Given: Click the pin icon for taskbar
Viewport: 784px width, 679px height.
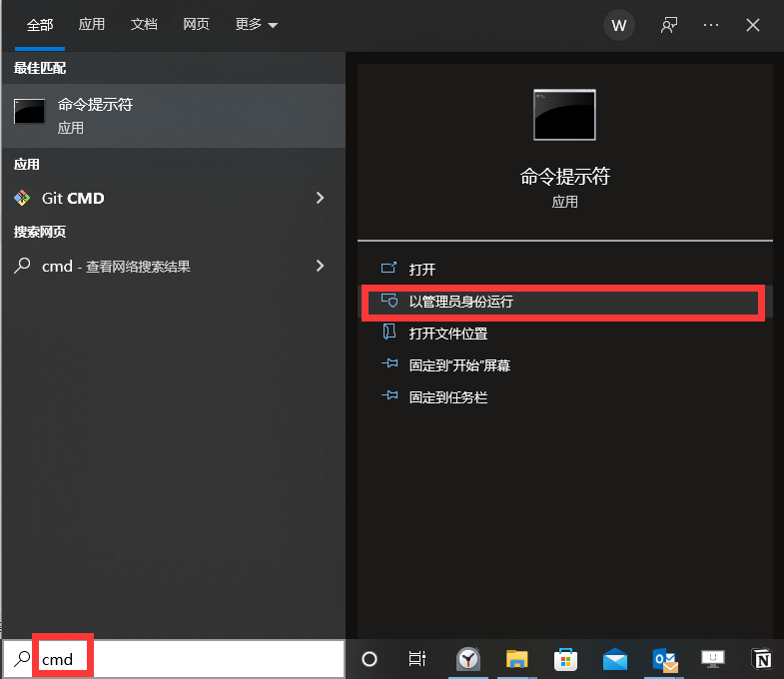Looking at the screenshot, I should [x=390, y=395].
